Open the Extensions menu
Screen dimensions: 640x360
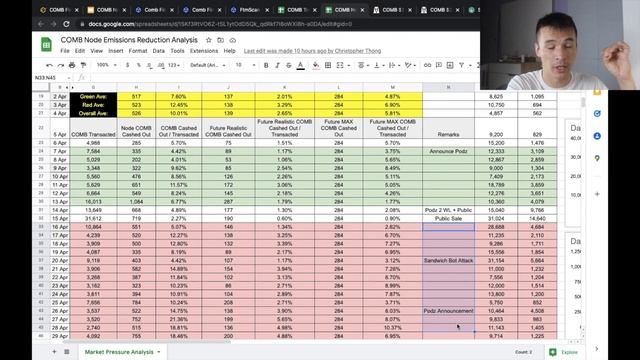(x=204, y=51)
